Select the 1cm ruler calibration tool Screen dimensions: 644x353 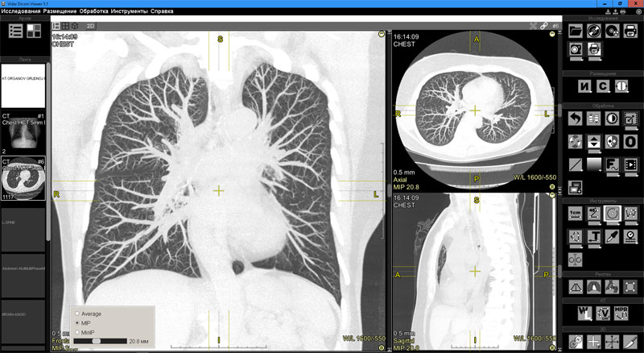(x=576, y=214)
